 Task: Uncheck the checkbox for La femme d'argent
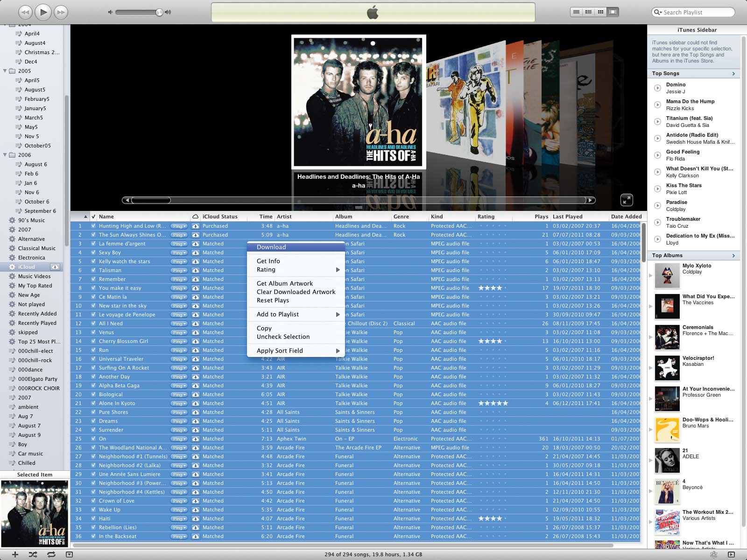(93, 244)
